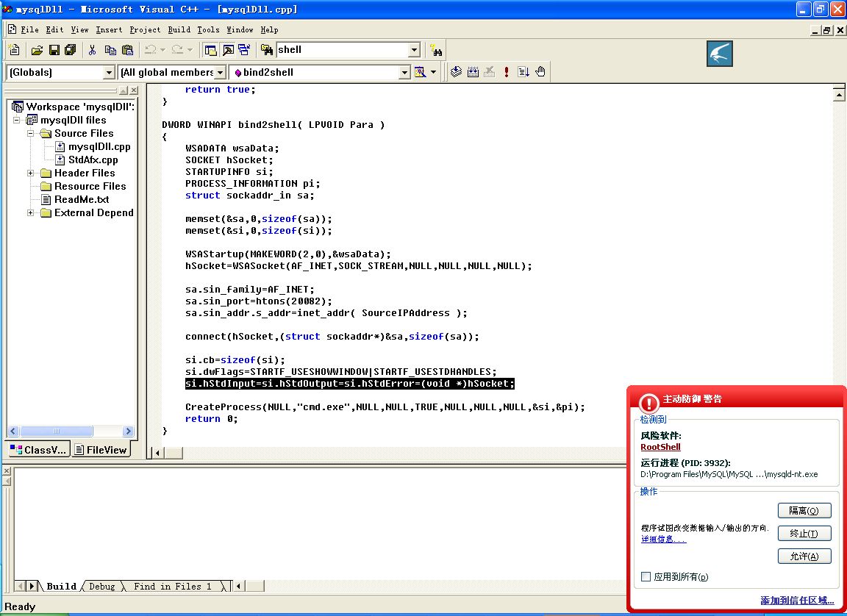Click the Go debug icon
The image size is (847, 616).
(x=523, y=72)
